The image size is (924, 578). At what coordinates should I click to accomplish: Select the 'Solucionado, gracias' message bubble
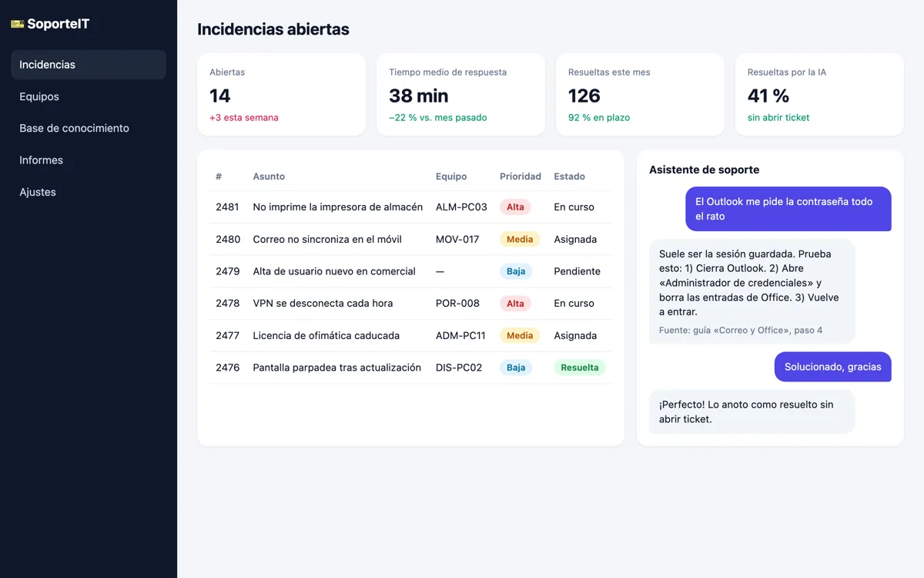833,367
